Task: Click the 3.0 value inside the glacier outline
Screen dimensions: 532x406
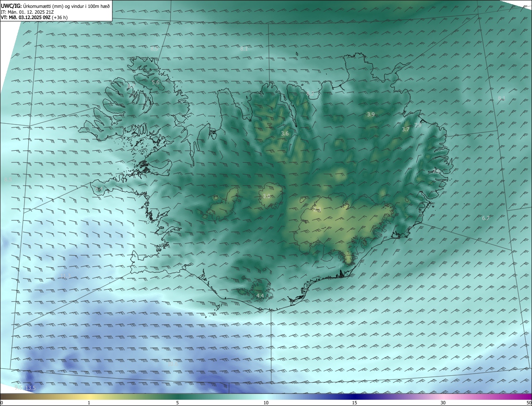Action: 266,196
